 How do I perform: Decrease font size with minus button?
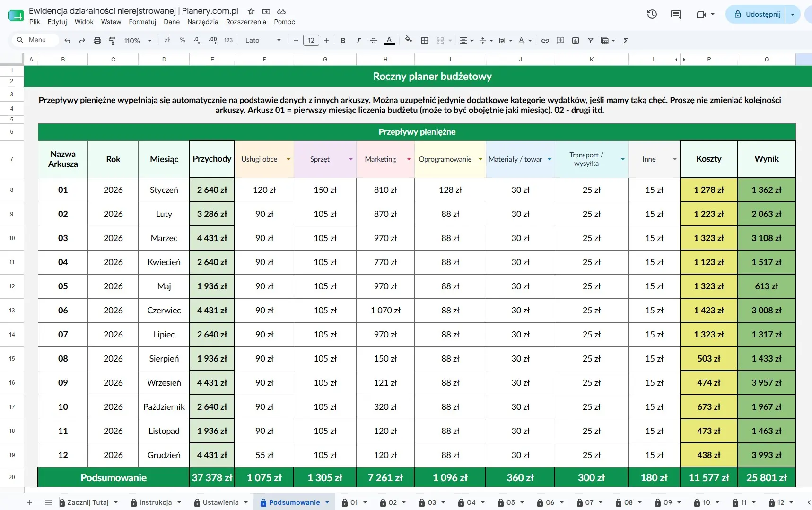pos(296,41)
